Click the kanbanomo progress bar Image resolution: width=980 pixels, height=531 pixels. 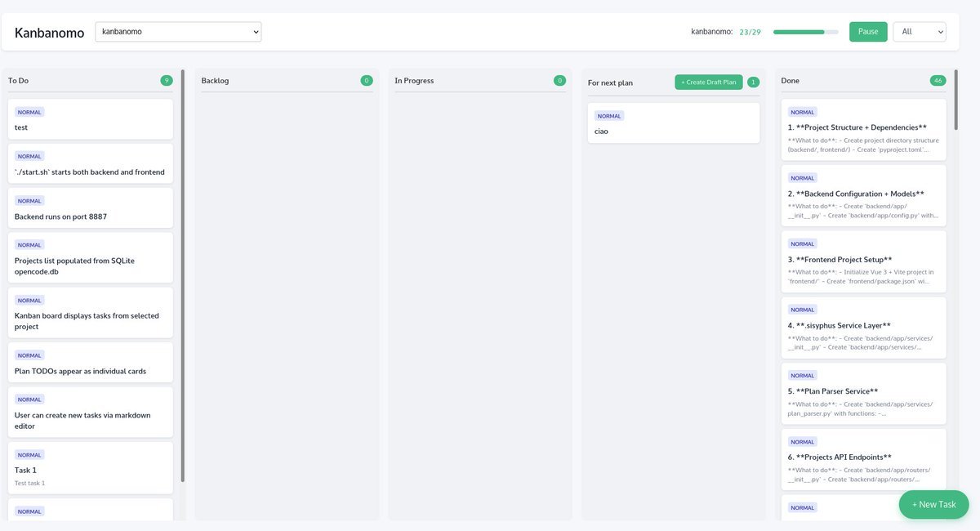pos(805,32)
